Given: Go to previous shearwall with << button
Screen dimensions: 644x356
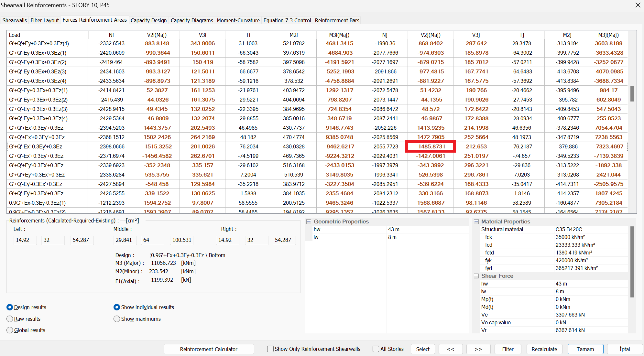Looking at the screenshot, I should pos(450,349).
